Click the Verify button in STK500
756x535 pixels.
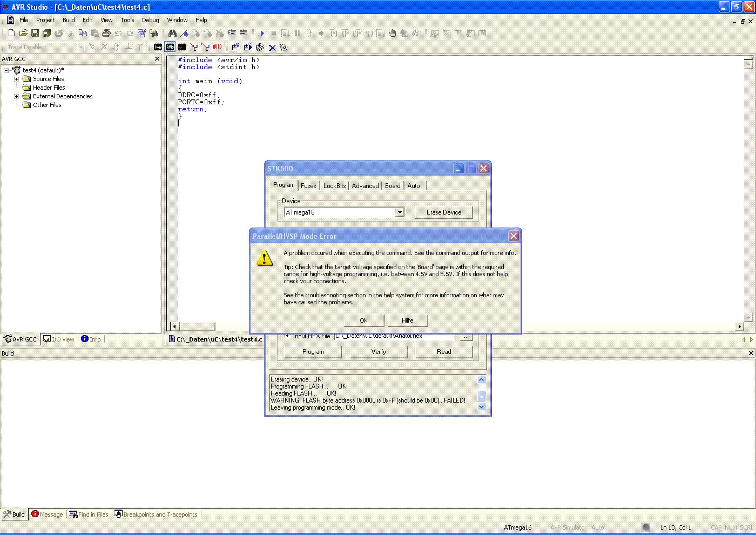(379, 352)
